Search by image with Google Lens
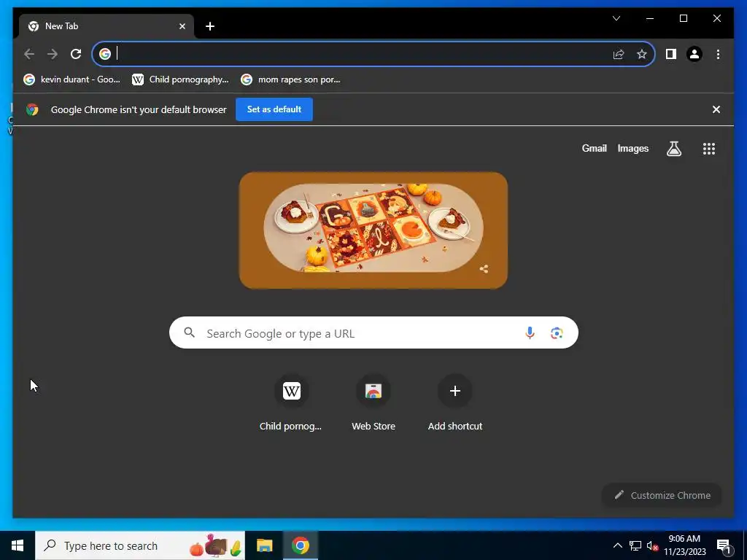The height and width of the screenshot is (560, 747). click(557, 332)
